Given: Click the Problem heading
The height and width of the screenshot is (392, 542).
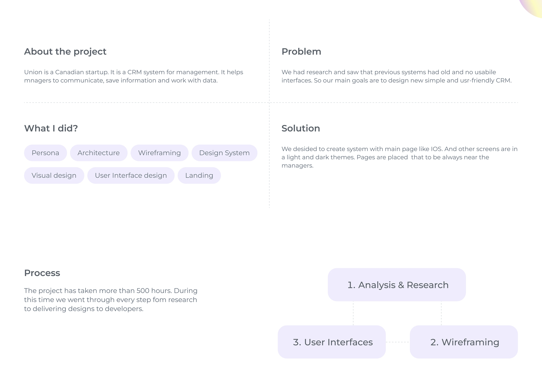Looking at the screenshot, I should click(x=301, y=52).
